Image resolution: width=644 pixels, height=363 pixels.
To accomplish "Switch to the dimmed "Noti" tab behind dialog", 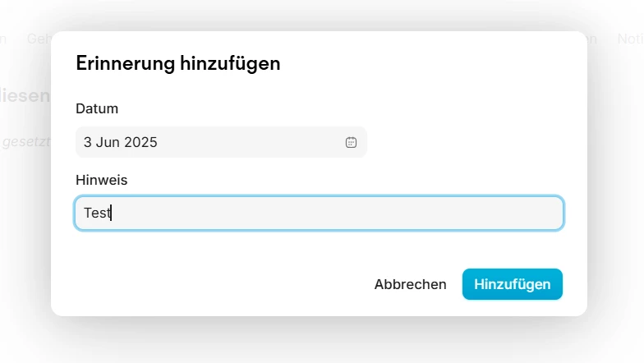I will [x=630, y=39].
